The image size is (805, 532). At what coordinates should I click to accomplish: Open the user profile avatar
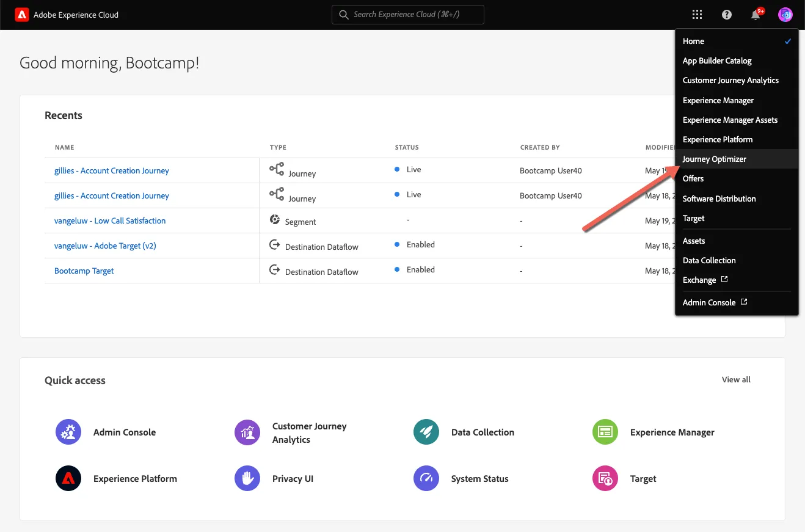[785, 15]
